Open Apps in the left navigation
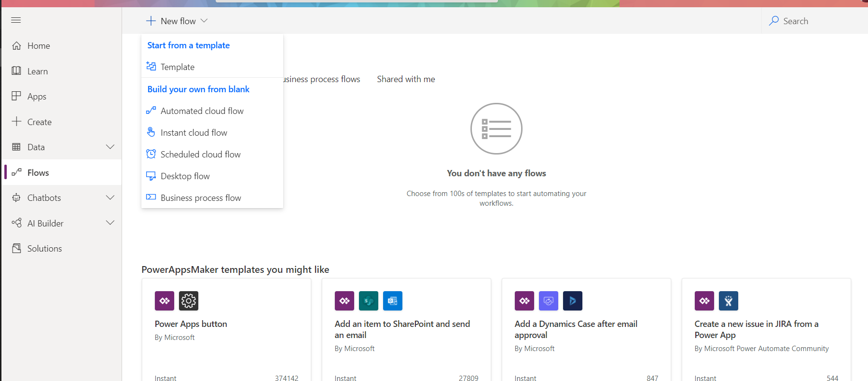Viewport: 868px width, 381px height. pyautogui.click(x=37, y=97)
